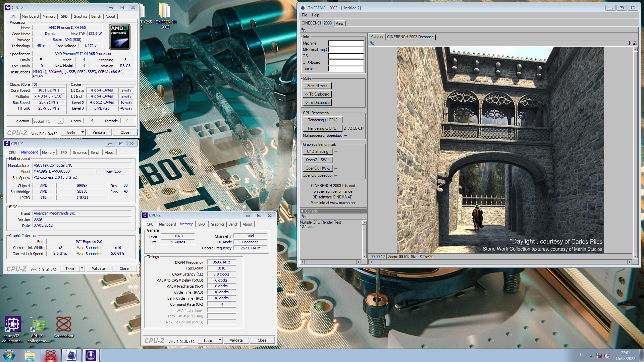
Task: Open Tools dropdown arrow in CPU-Z Memory window
Action: 220,340
